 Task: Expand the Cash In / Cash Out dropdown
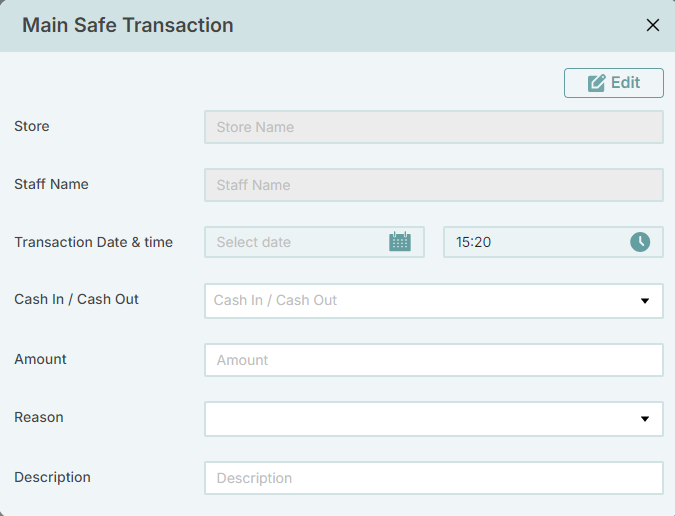(x=434, y=301)
